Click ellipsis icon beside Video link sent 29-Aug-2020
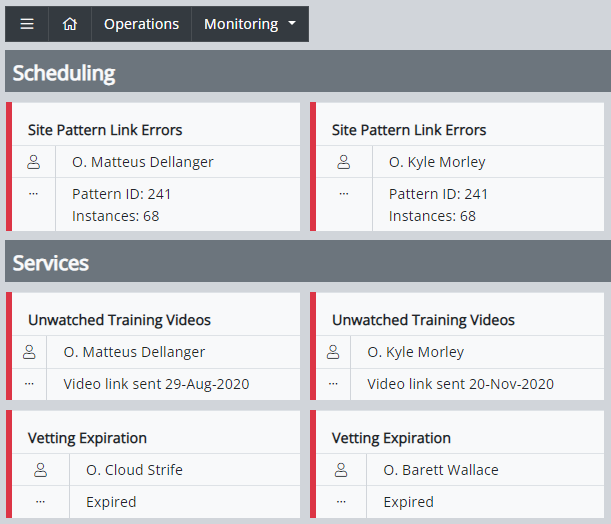The image size is (611, 524). point(29,384)
